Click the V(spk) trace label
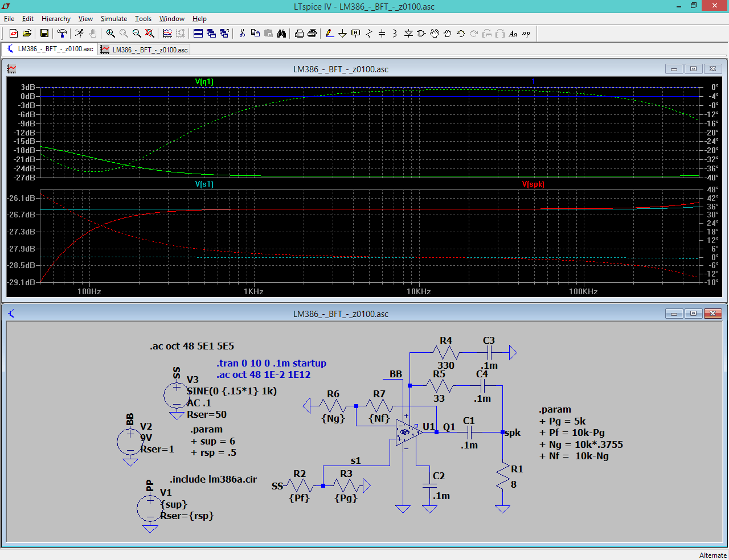729x560 pixels. [533, 184]
